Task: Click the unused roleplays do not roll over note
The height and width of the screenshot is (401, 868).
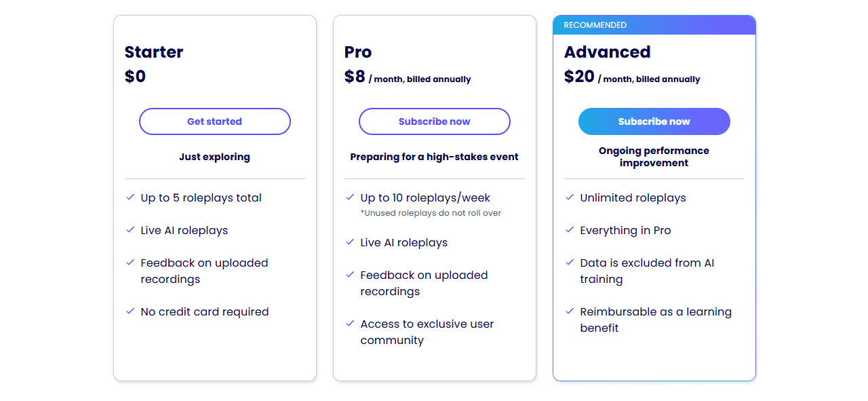Action: (x=431, y=213)
